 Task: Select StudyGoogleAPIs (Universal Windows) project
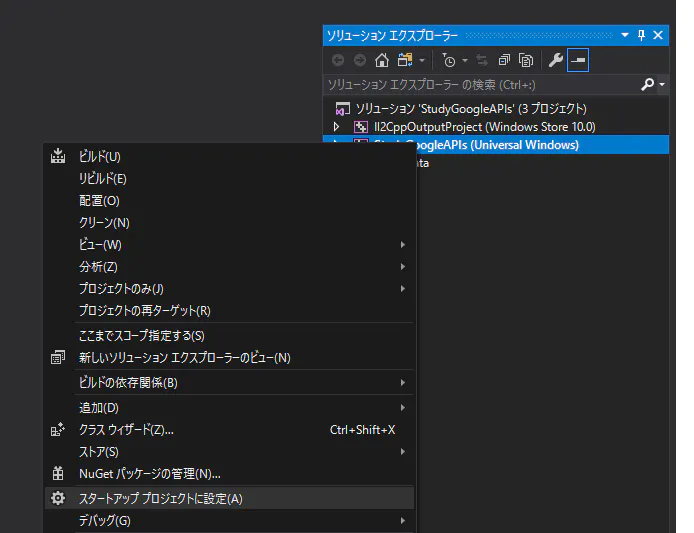click(x=496, y=145)
